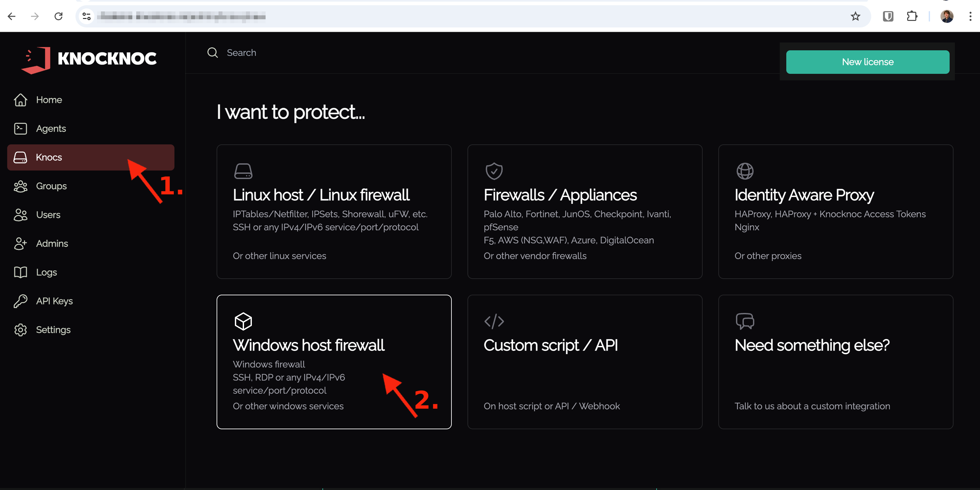The height and width of the screenshot is (490, 980).
Task: Click the Admins add-user icon
Action: 21,243
